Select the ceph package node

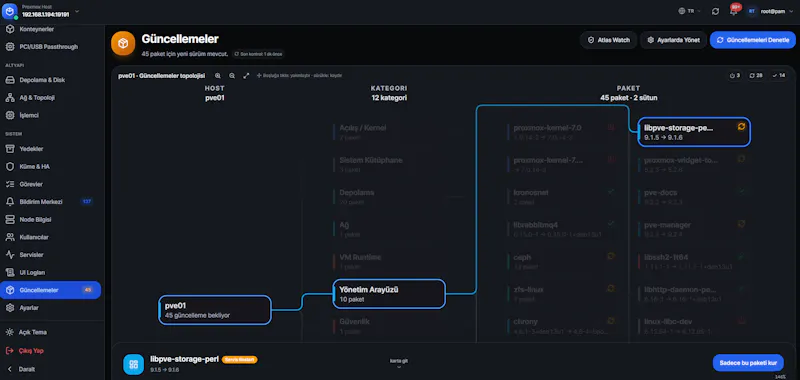click(562, 261)
